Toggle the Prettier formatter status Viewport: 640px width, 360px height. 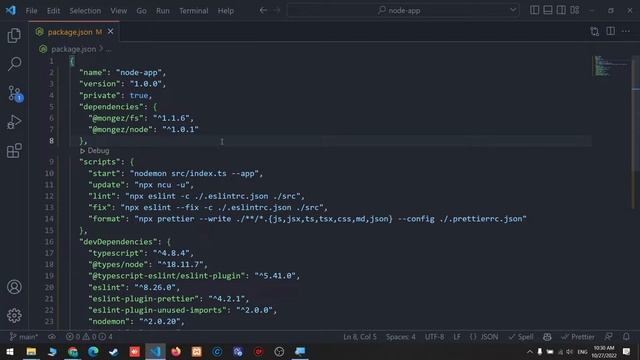pyautogui.click(x=578, y=337)
